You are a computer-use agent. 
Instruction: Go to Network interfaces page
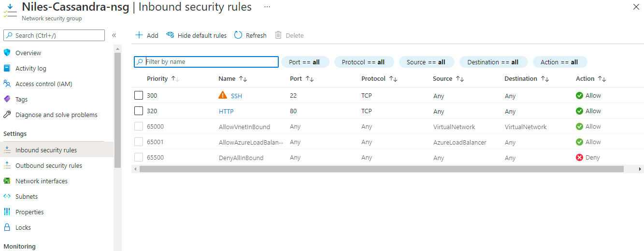click(x=41, y=181)
